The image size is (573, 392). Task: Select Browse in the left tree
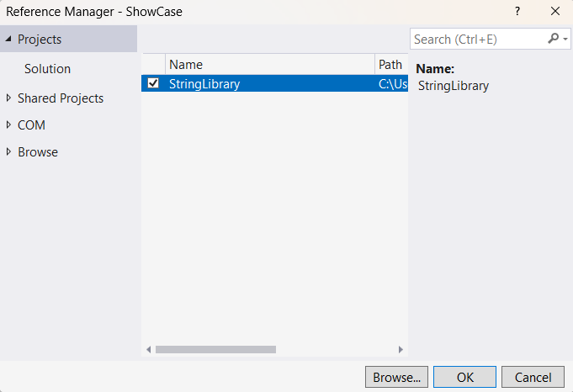[x=38, y=152]
